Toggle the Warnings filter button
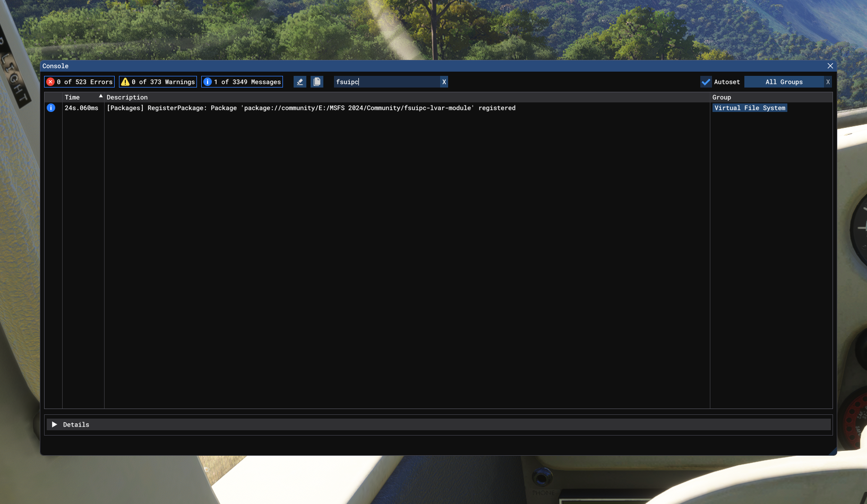 (x=158, y=82)
